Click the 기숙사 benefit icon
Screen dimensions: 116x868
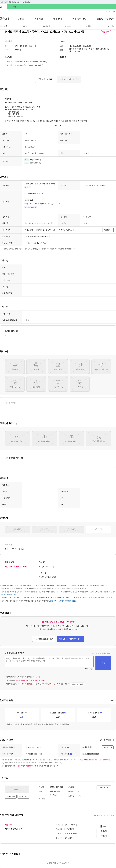(x=36, y=367)
